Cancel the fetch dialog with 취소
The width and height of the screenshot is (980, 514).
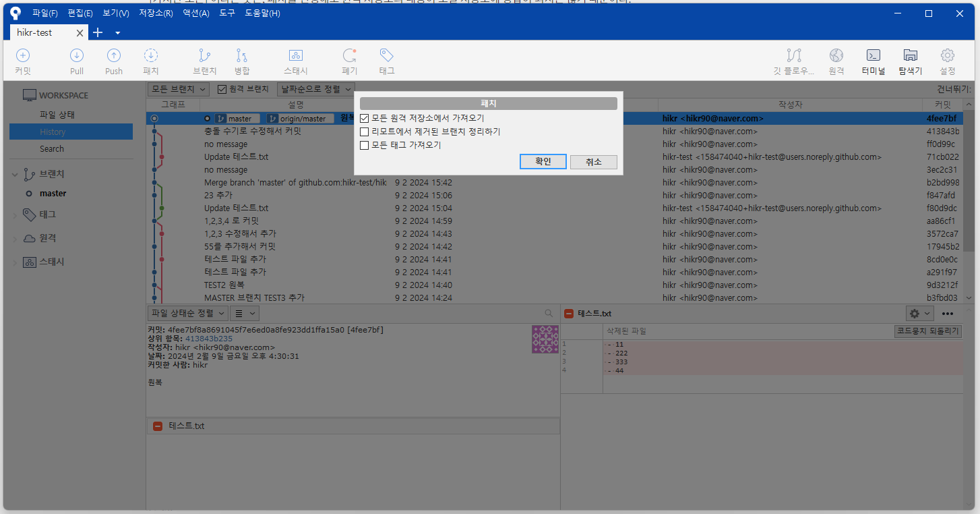[x=594, y=162]
